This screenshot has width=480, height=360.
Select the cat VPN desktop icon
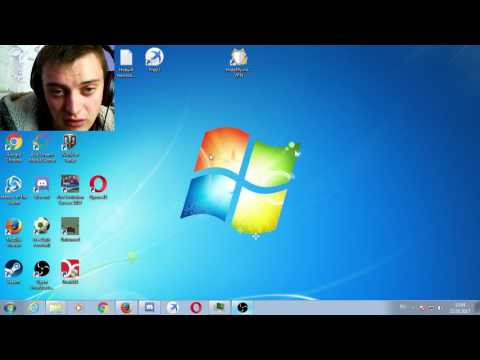[238, 63]
